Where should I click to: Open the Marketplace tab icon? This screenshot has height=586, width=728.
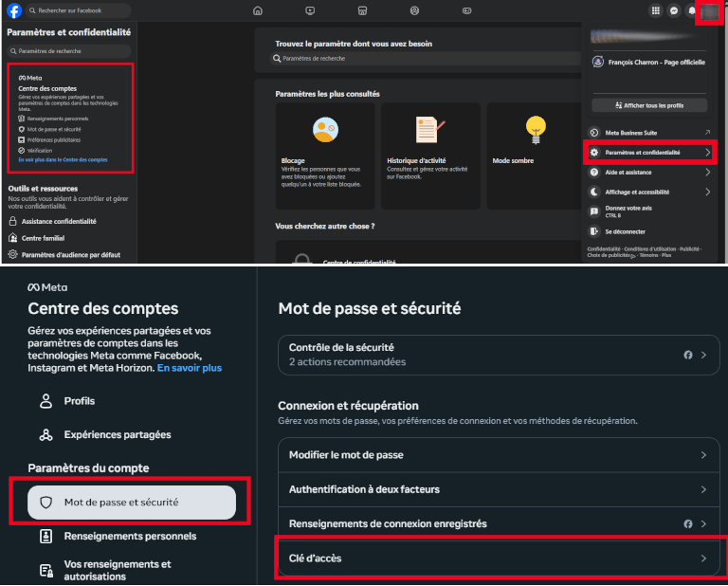coord(363,10)
